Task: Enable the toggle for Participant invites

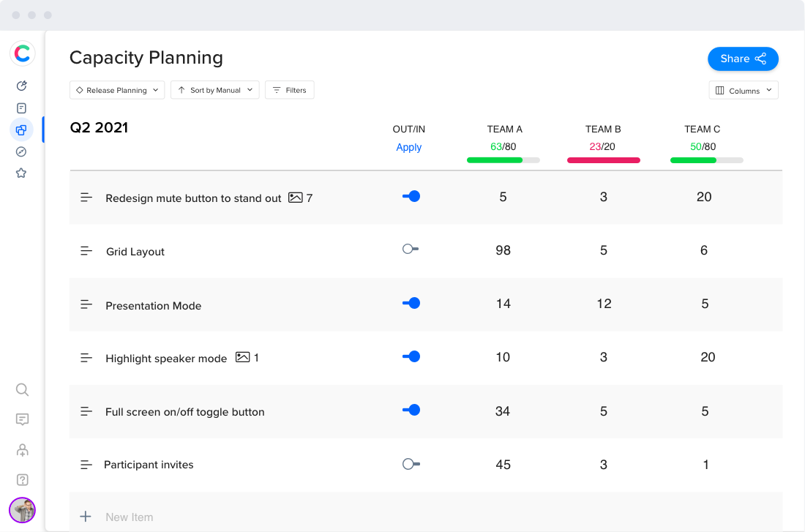Action: (x=410, y=464)
